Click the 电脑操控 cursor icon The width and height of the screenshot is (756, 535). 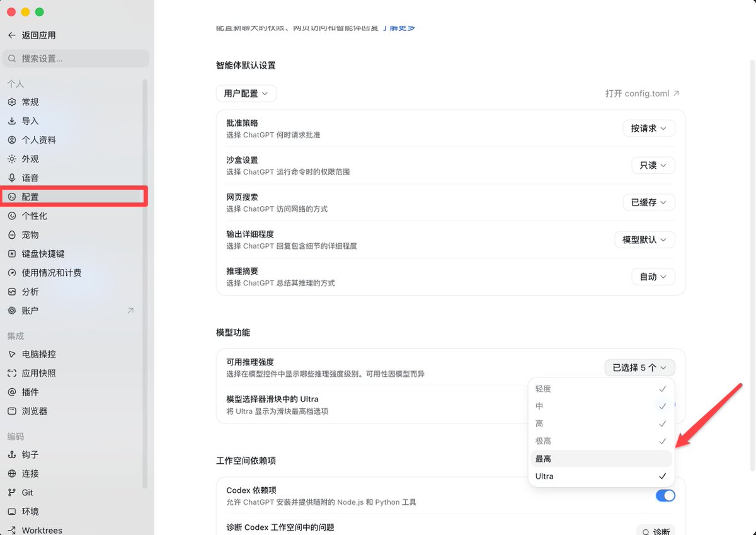12,354
